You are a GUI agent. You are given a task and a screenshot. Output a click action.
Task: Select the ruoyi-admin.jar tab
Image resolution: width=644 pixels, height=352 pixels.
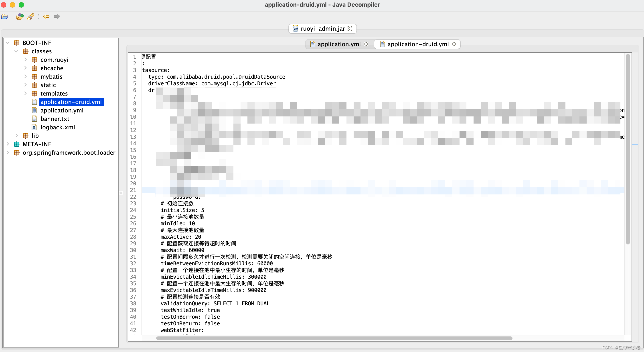pyautogui.click(x=322, y=28)
